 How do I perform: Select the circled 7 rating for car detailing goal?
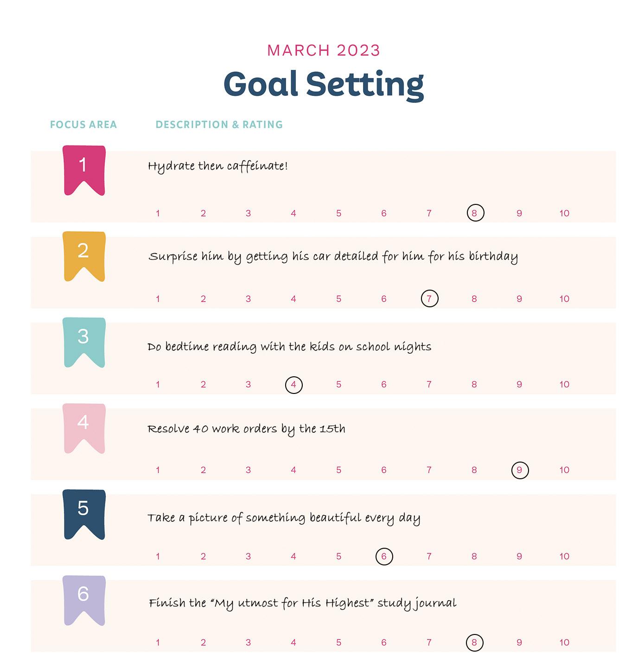pos(429,298)
